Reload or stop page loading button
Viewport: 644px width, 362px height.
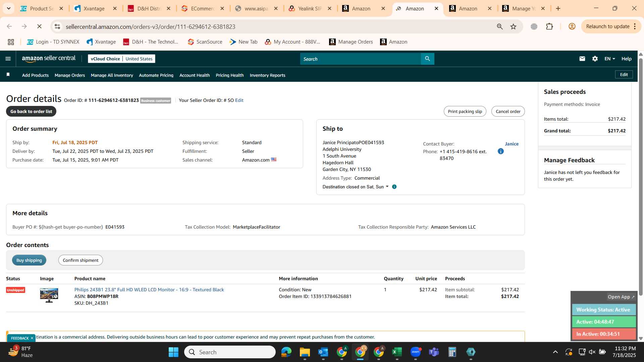tap(39, 26)
